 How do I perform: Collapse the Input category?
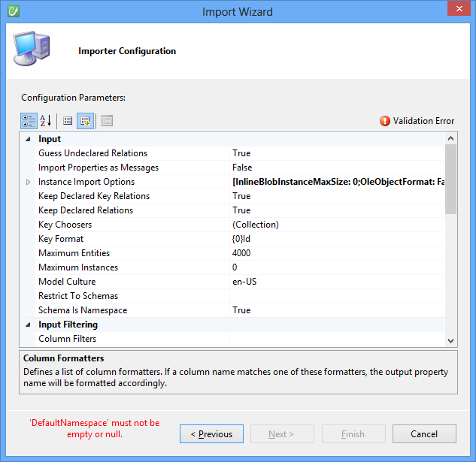pyautogui.click(x=29, y=139)
